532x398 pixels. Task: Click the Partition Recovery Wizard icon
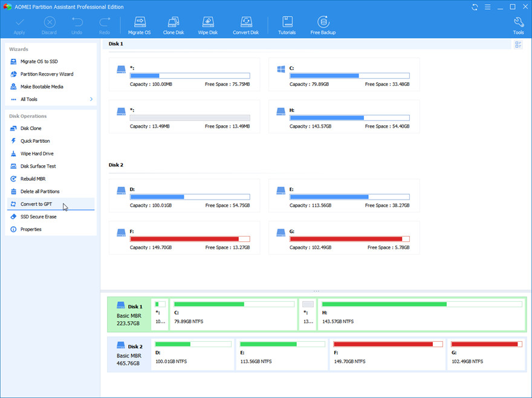click(x=13, y=74)
